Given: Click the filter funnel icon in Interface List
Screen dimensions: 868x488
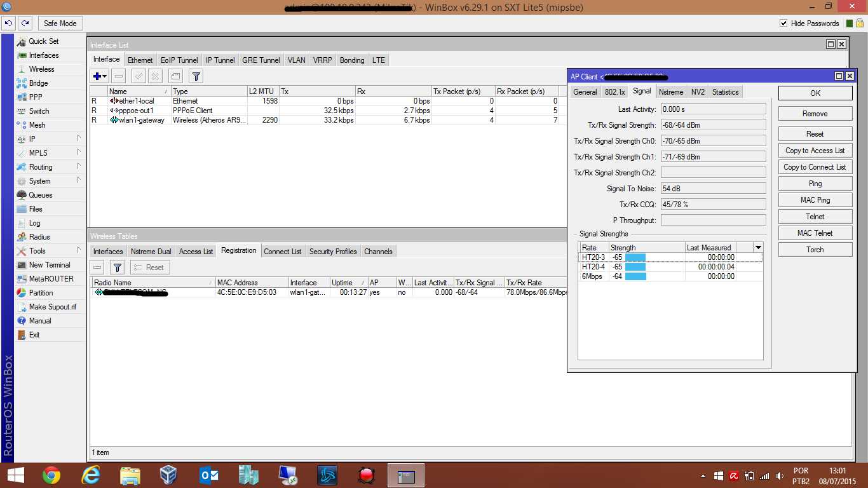Looking at the screenshot, I should coord(196,76).
